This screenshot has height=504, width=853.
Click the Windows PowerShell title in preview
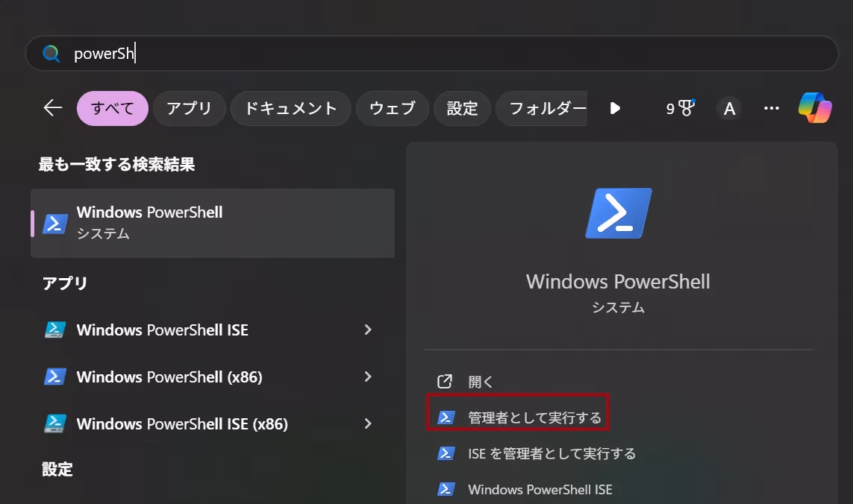(618, 282)
